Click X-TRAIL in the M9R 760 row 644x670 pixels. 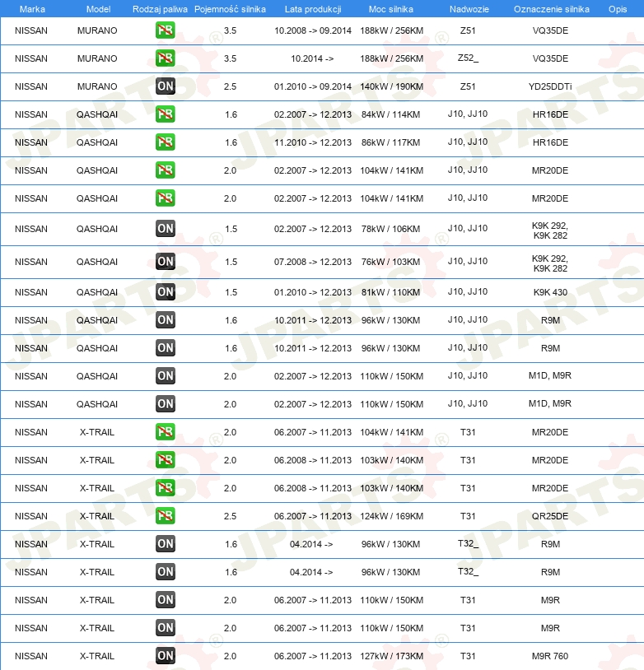point(97,656)
